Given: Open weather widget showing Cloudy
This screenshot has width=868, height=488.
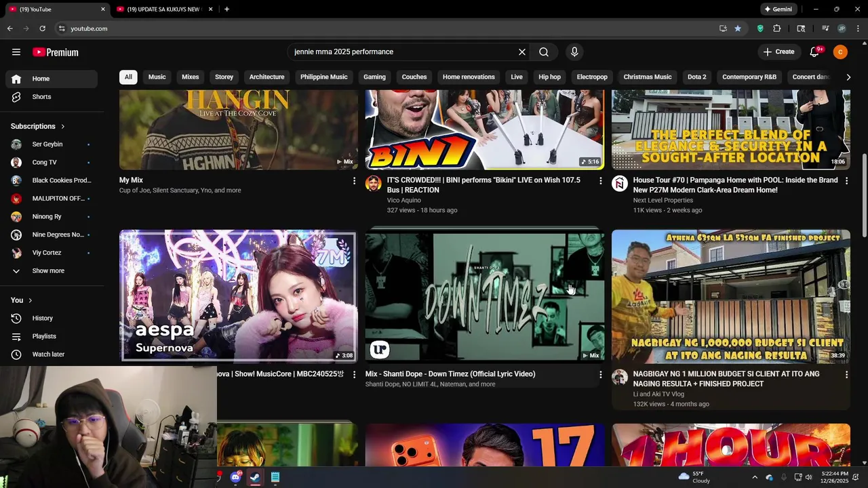Looking at the screenshot, I should (x=694, y=477).
